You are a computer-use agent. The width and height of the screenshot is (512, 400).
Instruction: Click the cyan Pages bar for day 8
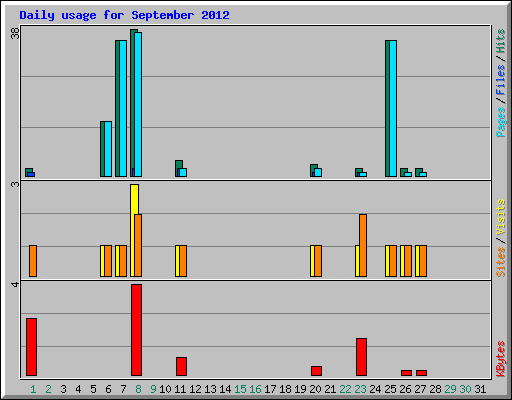click(x=138, y=104)
